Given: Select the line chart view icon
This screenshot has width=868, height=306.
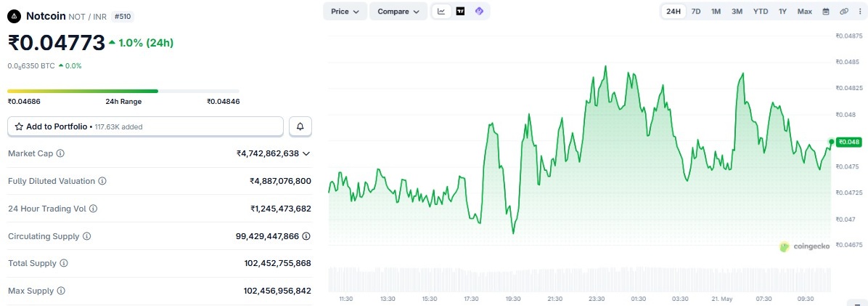Looking at the screenshot, I should 441,11.
